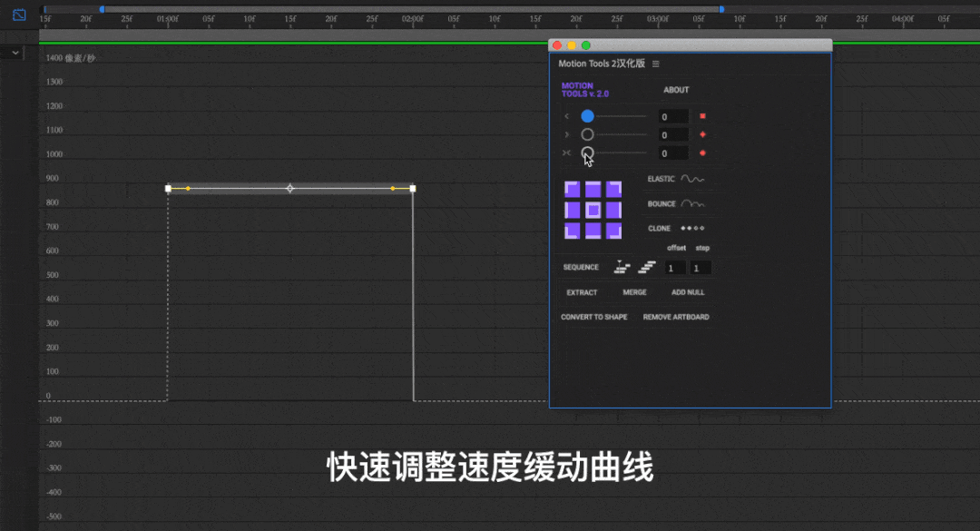Click the 1400 像素/秒 axis label
The height and width of the screenshot is (531, 980).
71,58
